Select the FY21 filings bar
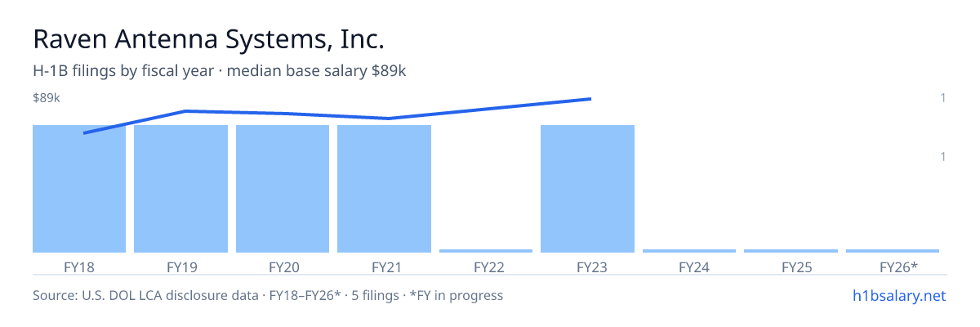 (384, 189)
